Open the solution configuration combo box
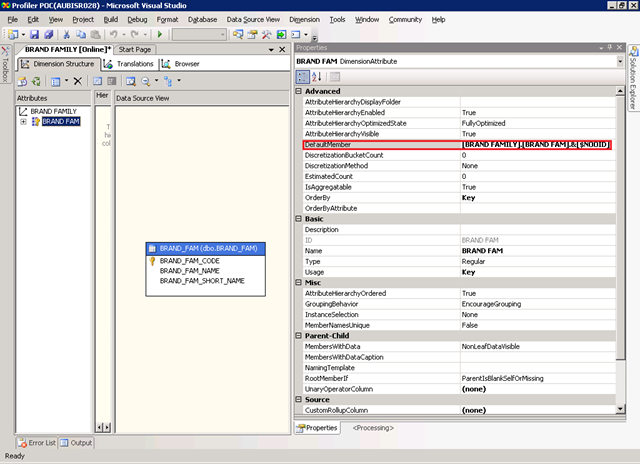The image size is (640, 464). point(199,35)
